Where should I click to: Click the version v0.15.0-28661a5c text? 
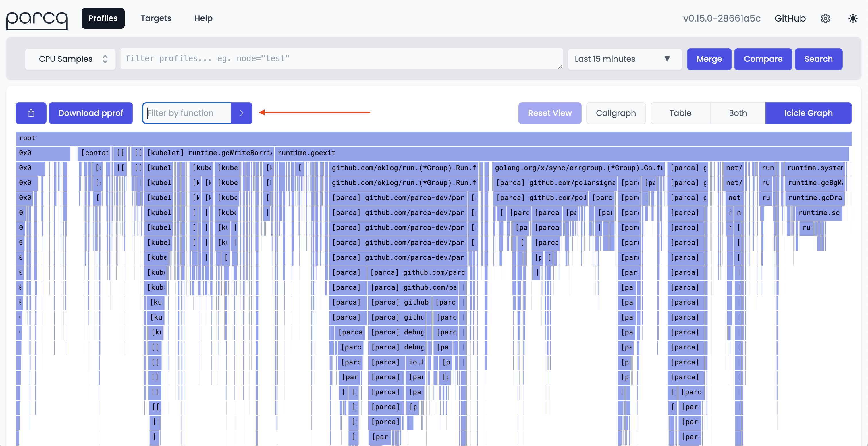[x=722, y=18]
